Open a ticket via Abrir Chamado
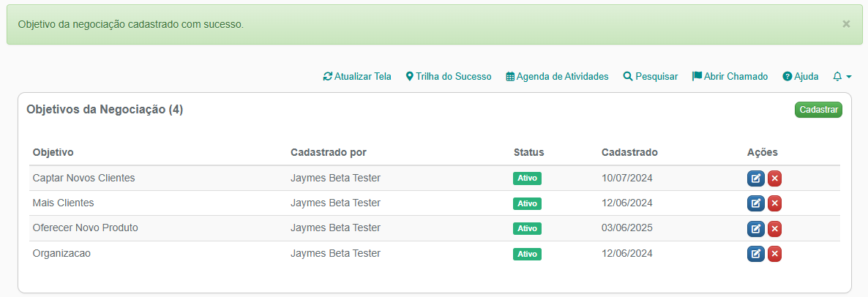This screenshot has width=868, height=297. (730, 76)
